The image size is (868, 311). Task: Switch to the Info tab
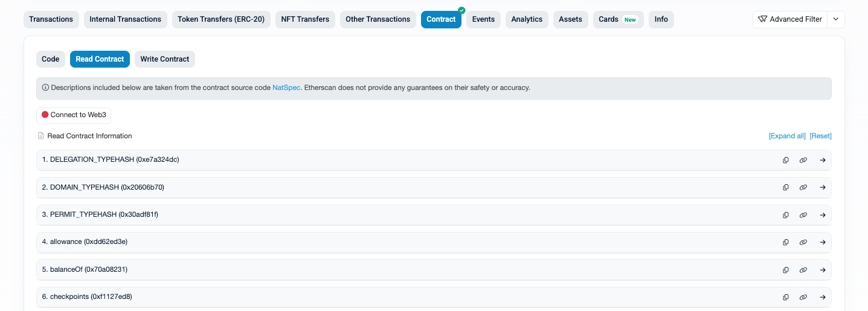click(x=661, y=19)
